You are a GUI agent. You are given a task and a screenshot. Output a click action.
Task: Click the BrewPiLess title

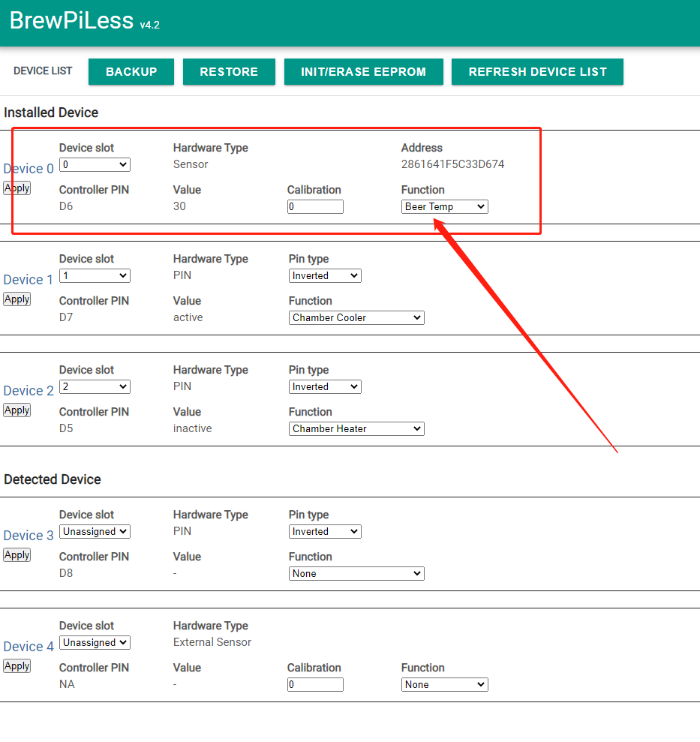(71, 20)
